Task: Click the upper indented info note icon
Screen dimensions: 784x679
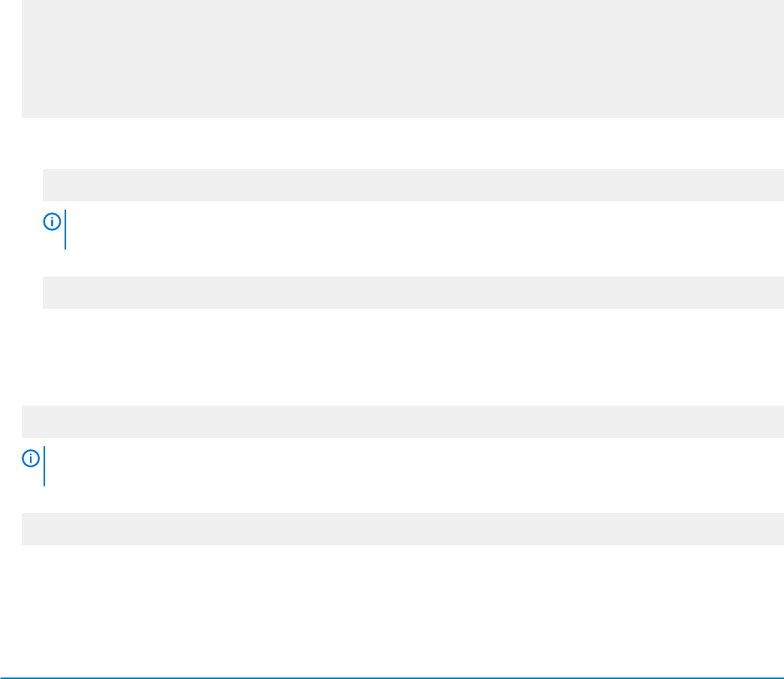Action: tap(52, 222)
